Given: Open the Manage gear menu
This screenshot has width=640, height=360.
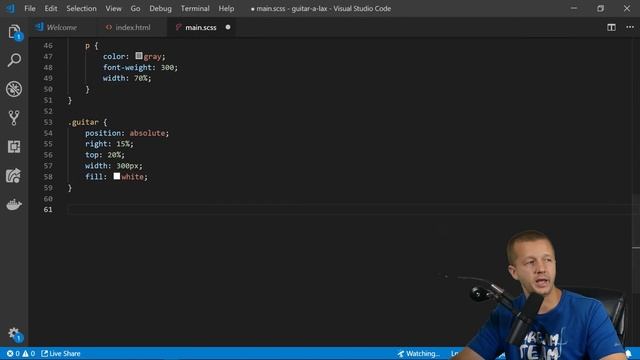Looking at the screenshot, I should (x=15, y=334).
